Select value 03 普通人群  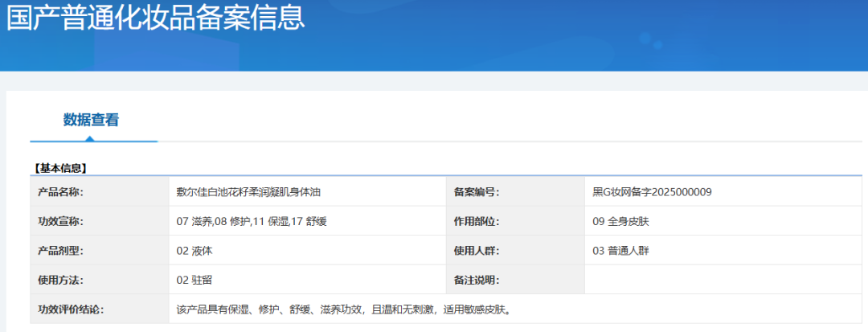[620, 251]
